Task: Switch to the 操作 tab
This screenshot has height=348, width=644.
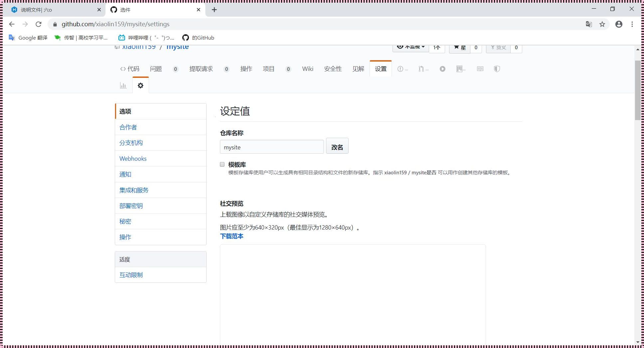Action: coord(246,69)
